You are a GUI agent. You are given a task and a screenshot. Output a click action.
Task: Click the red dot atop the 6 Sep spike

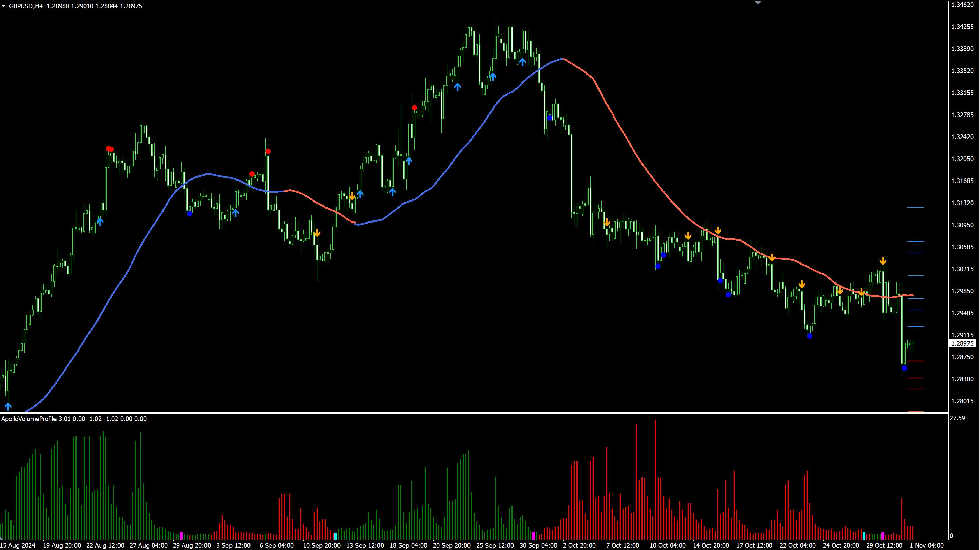click(268, 151)
